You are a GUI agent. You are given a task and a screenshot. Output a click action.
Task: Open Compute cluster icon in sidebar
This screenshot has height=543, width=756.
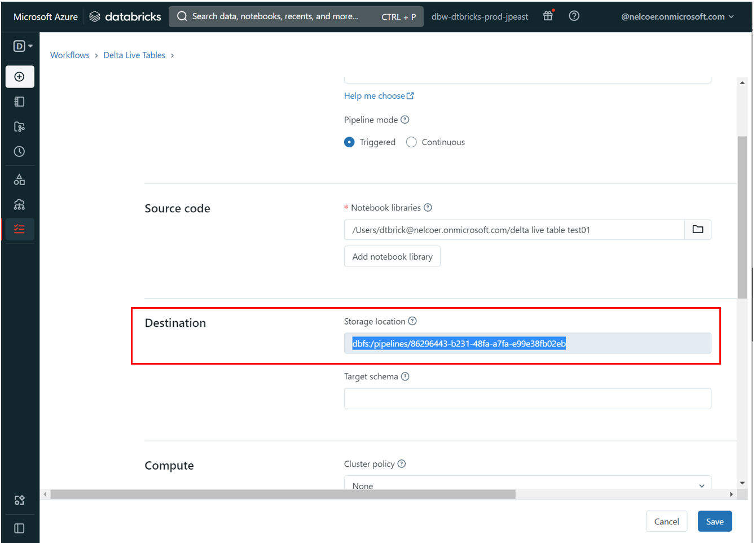(20, 204)
